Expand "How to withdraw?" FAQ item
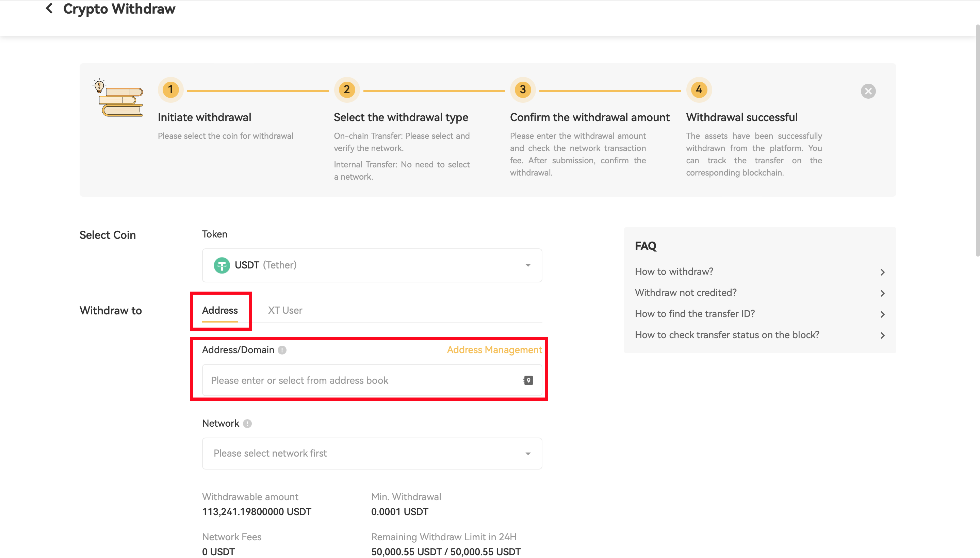 (x=759, y=272)
